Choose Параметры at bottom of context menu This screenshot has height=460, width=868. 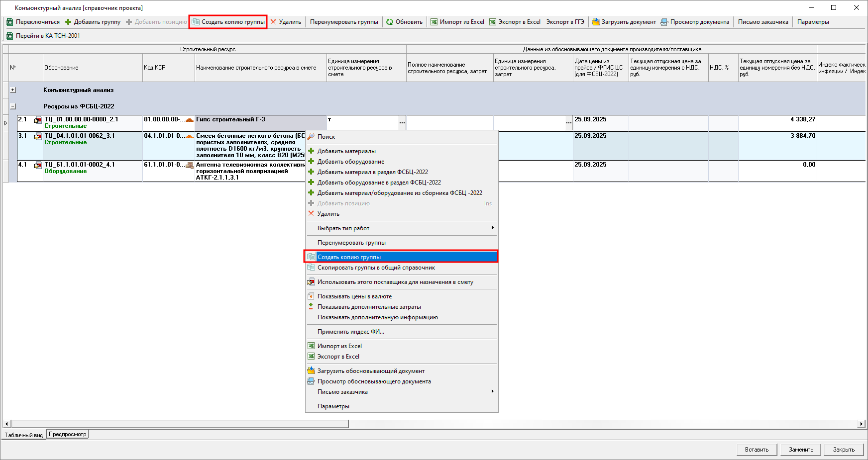401,406
